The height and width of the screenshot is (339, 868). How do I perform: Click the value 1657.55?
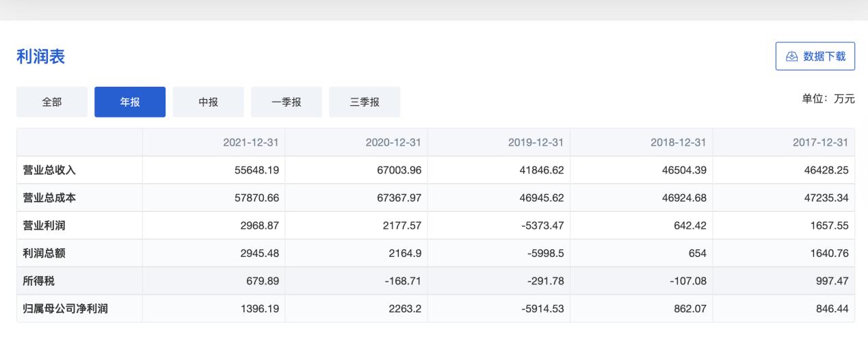click(830, 226)
